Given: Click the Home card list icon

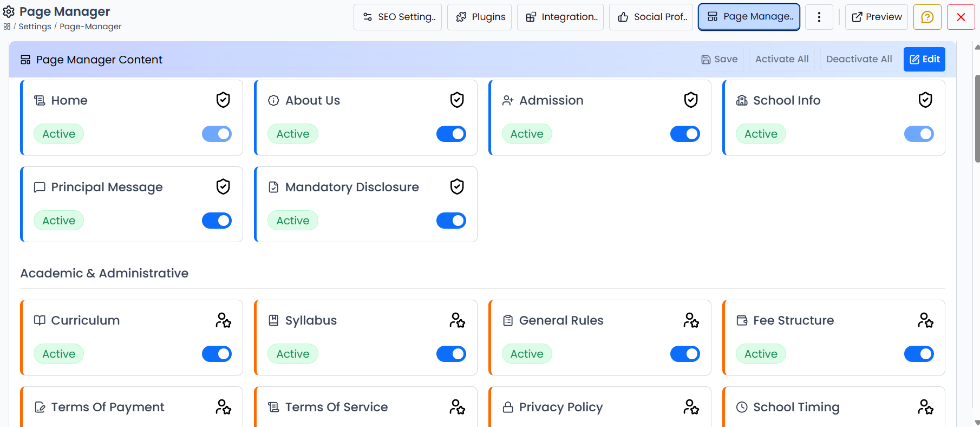Looking at the screenshot, I should (x=40, y=100).
